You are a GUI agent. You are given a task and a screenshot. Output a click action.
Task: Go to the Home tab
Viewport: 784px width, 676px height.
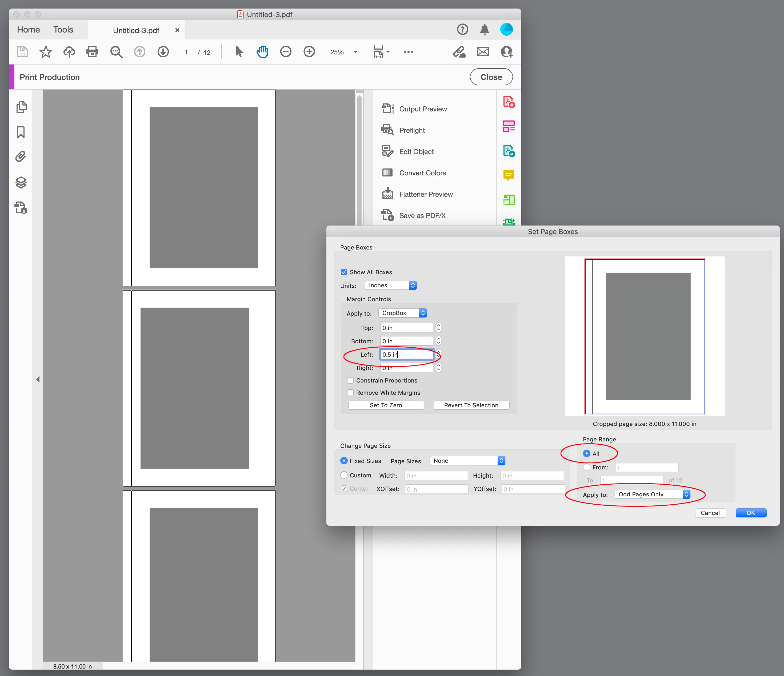pos(28,30)
